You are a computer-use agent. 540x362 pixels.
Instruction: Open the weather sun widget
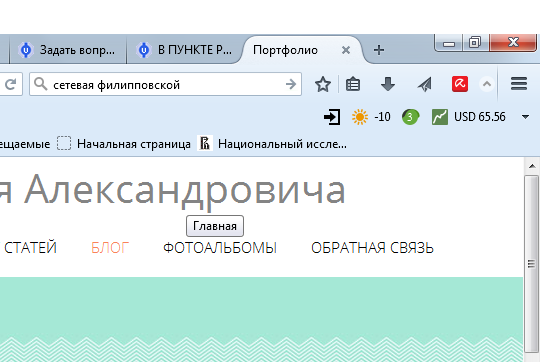pyautogui.click(x=360, y=117)
